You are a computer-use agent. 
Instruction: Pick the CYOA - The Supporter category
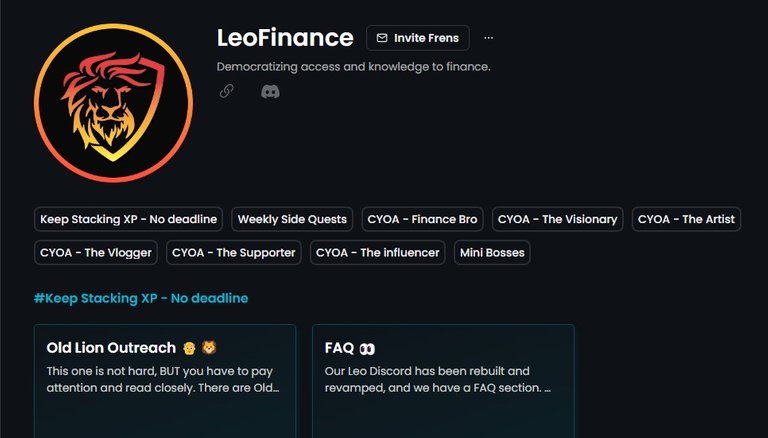click(234, 252)
